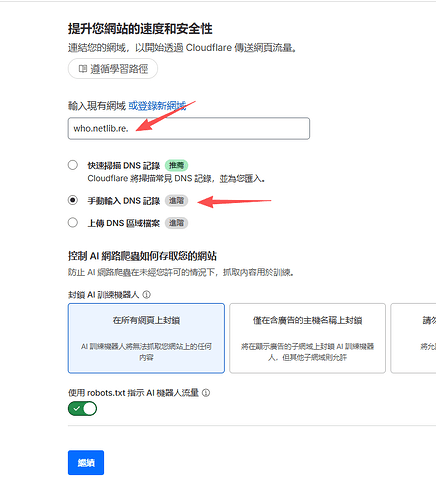
Task: Select the 快速掃描 DNS 記錄 radio button
Action: [x=73, y=165]
